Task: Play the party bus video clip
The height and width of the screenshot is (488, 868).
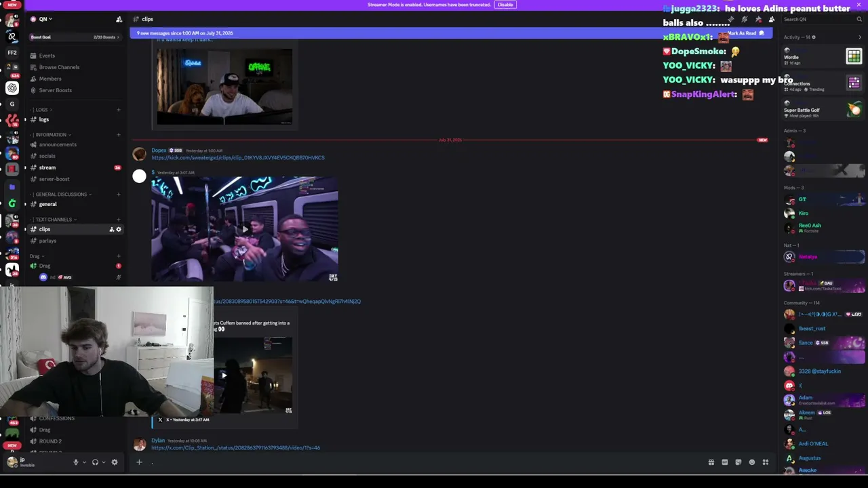Action: point(245,229)
